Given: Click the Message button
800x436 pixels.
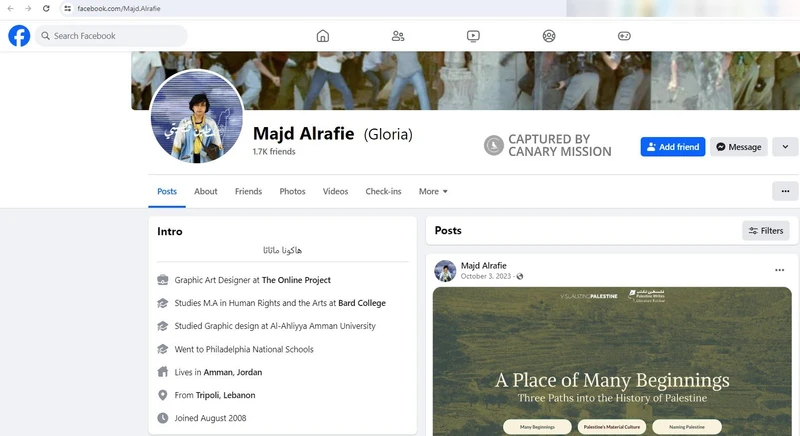Looking at the screenshot, I should click(739, 147).
